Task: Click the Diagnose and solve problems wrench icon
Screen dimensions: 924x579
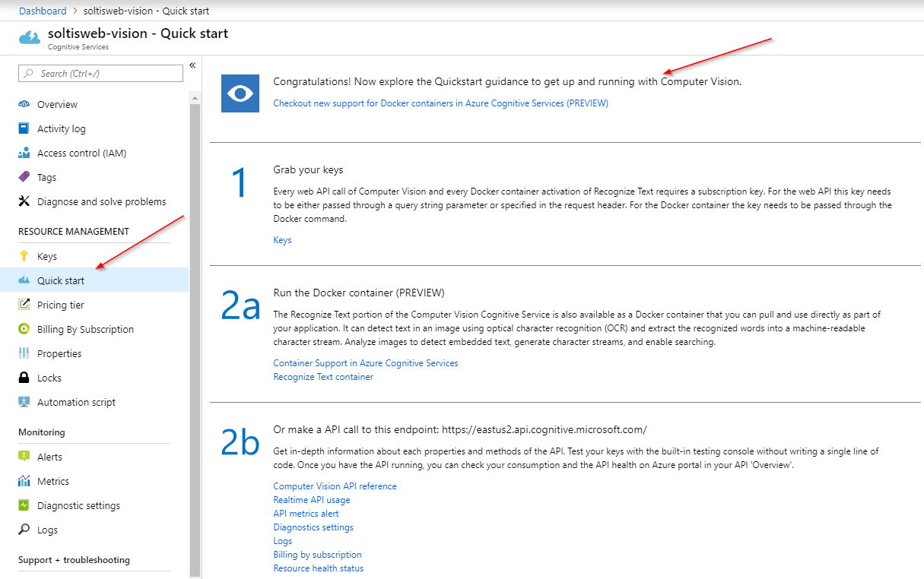Action: click(24, 201)
